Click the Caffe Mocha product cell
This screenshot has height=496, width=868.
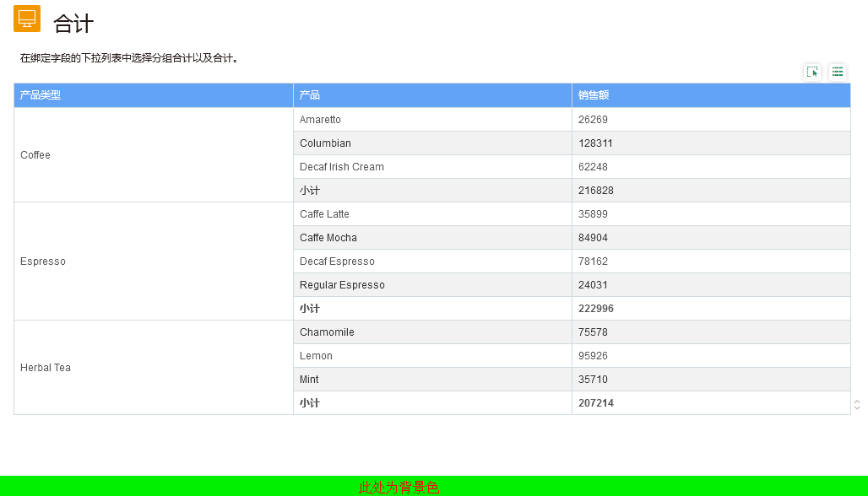pos(328,238)
